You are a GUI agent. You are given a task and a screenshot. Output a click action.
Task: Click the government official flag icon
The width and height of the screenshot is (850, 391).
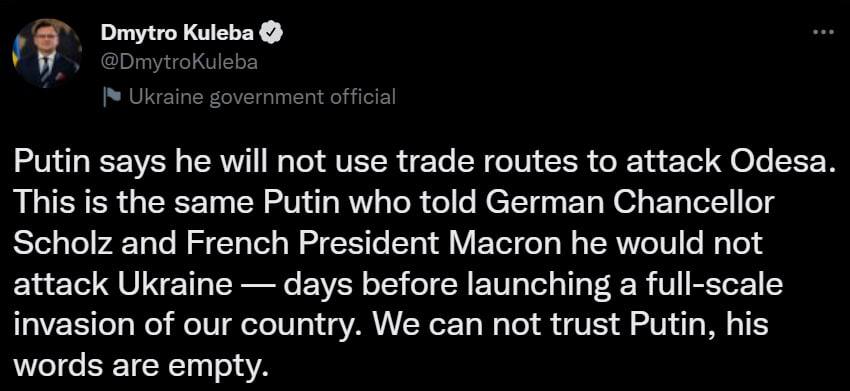(x=112, y=98)
